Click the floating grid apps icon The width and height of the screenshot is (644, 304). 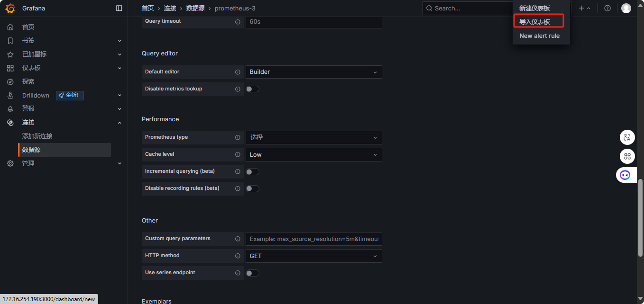coord(627,156)
